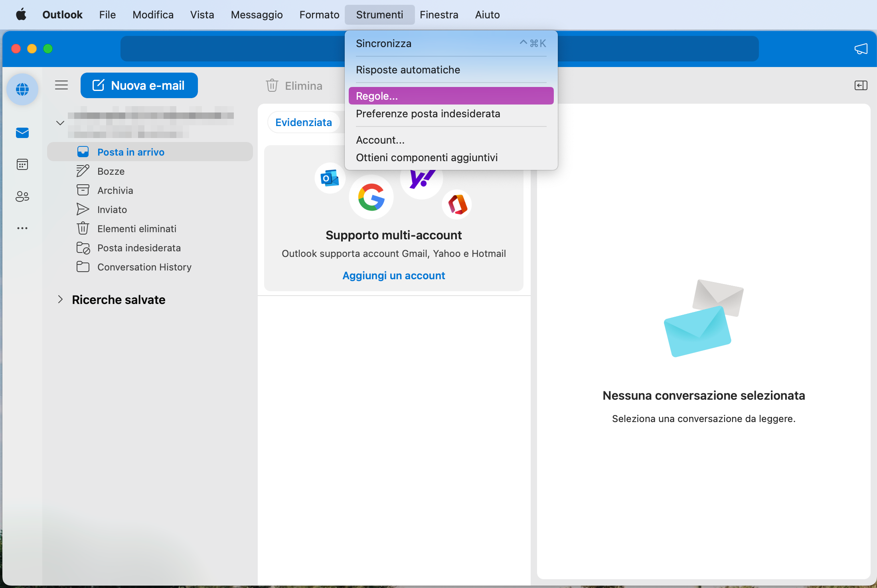Click the red close window button

[16, 49]
